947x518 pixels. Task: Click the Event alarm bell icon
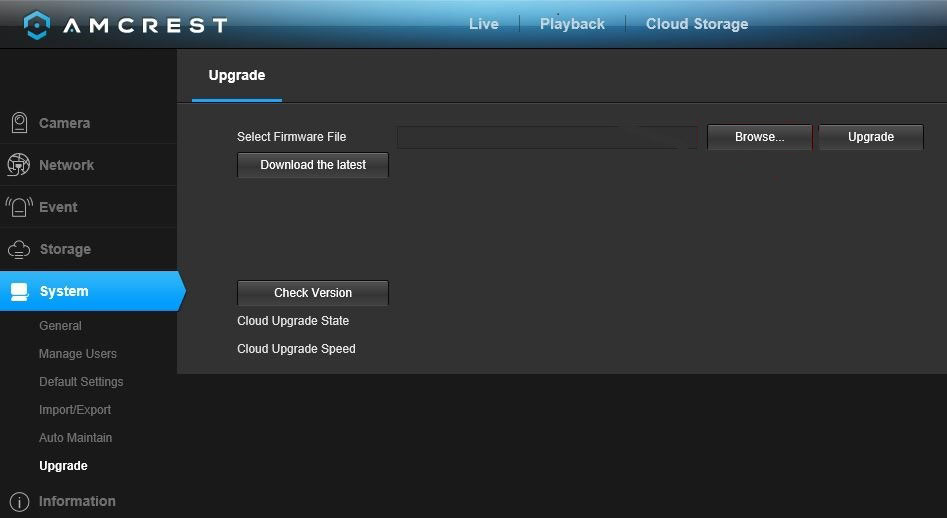pos(19,207)
